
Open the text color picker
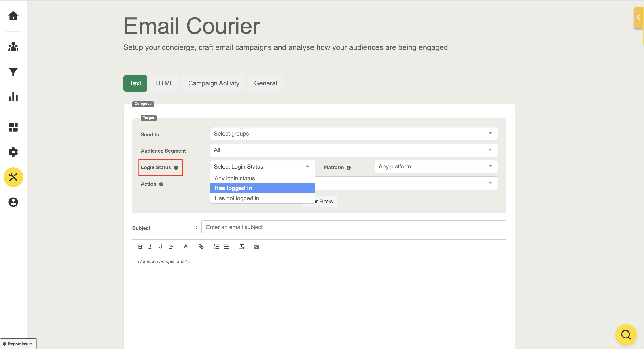[x=186, y=247]
